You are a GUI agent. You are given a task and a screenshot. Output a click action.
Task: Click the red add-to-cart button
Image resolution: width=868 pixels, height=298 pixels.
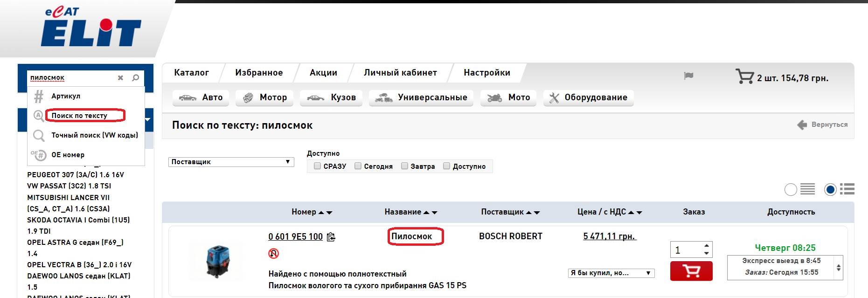click(x=691, y=271)
